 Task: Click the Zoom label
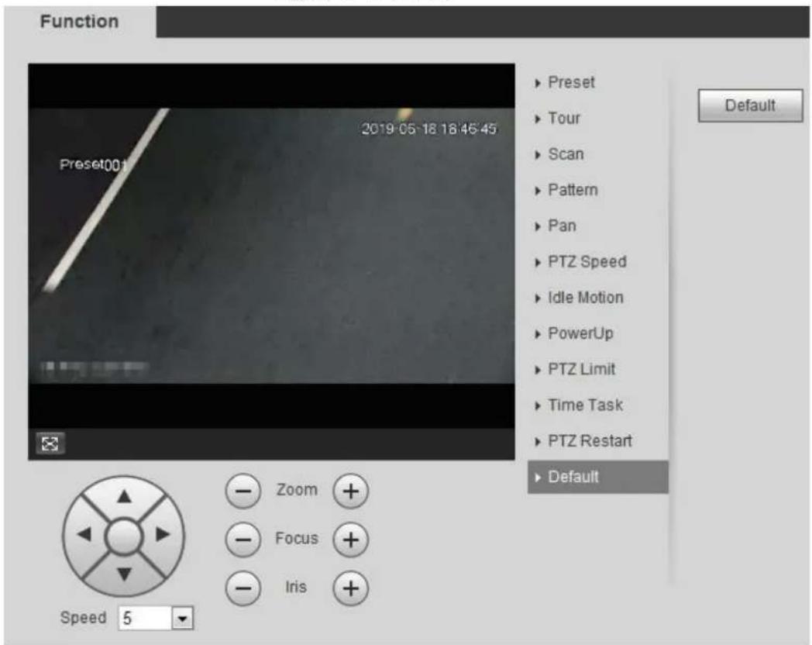click(297, 490)
